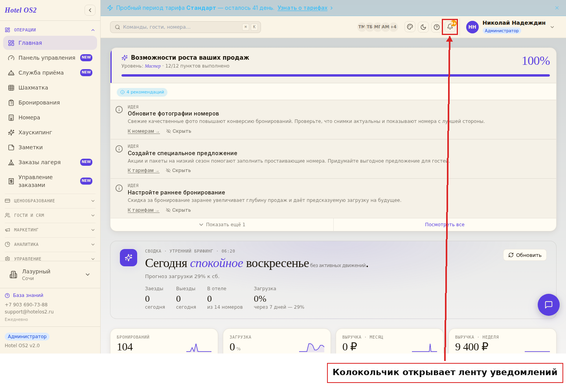This screenshot has height=392, width=566.
Task: Click Посмотреть все recommendations
Action: pos(445,225)
